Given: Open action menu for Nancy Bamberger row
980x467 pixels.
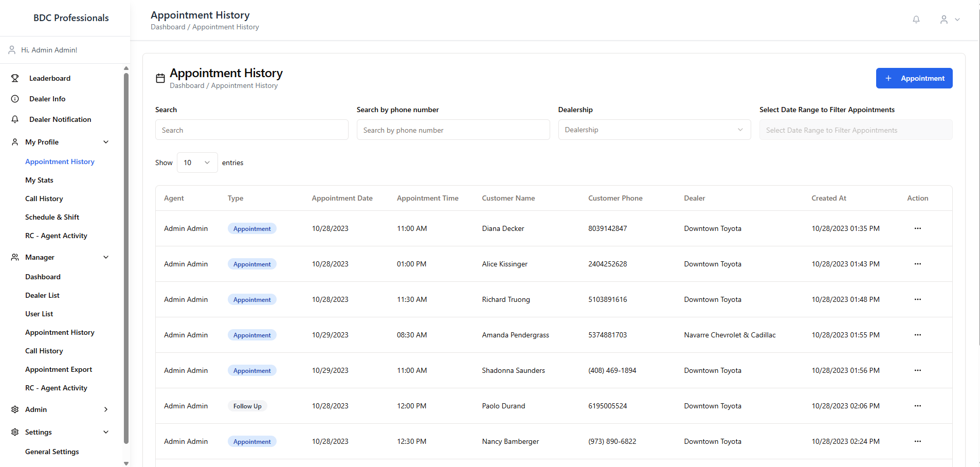Looking at the screenshot, I should click(918, 441).
